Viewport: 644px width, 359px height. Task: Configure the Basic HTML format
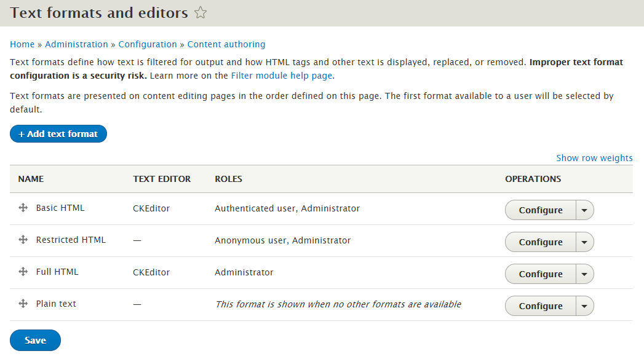tap(540, 210)
